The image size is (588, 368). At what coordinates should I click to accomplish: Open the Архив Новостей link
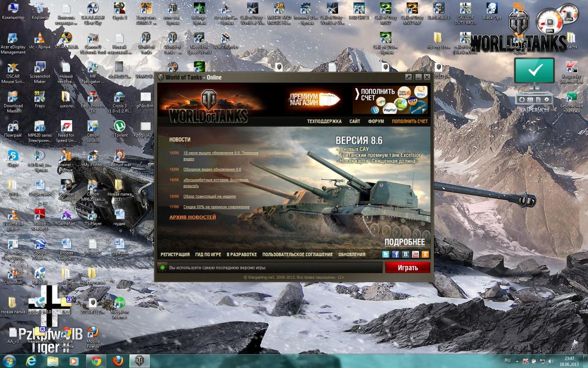pyautogui.click(x=193, y=217)
